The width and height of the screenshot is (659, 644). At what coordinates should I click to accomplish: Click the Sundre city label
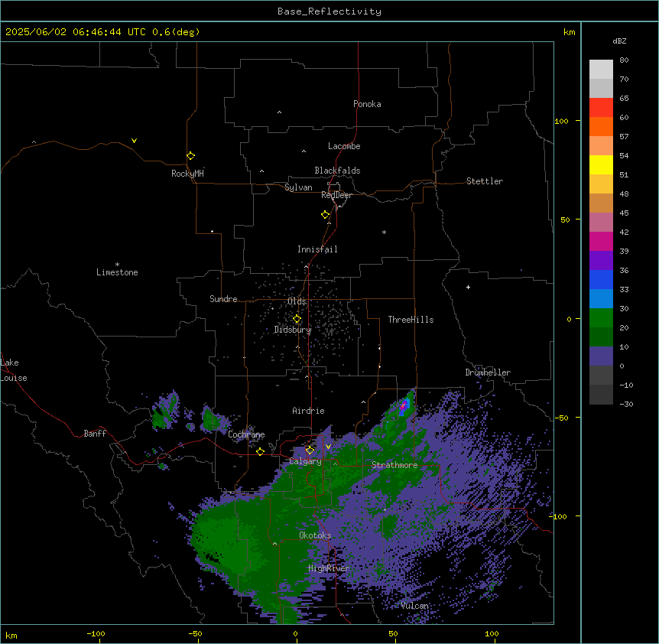[223, 299]
